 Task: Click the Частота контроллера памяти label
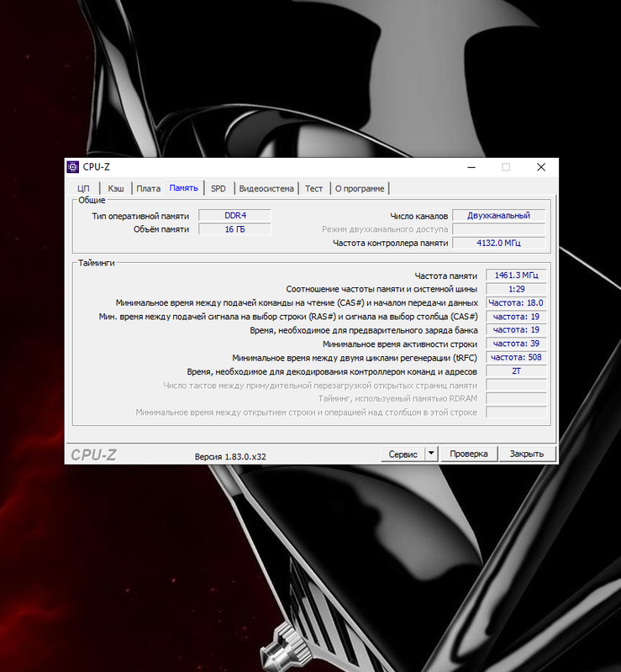(390, 243)
